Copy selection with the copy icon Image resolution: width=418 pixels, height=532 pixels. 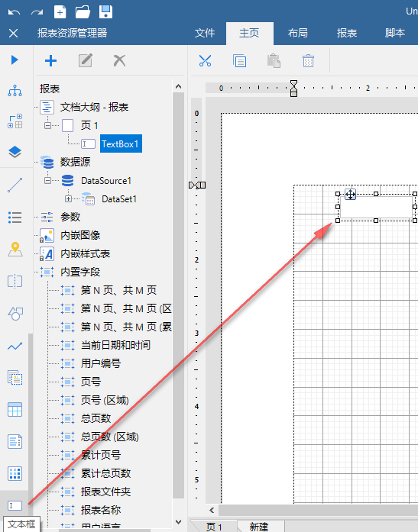240,61
